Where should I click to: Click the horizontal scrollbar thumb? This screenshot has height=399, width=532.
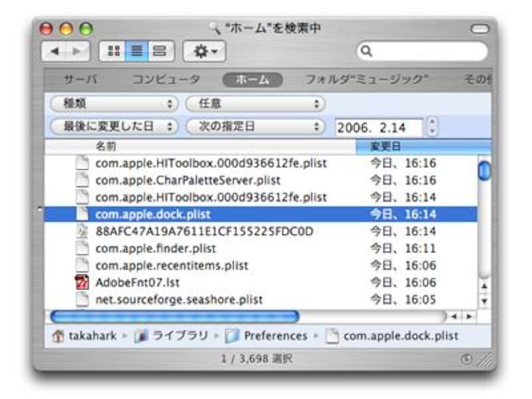(174, 317)
